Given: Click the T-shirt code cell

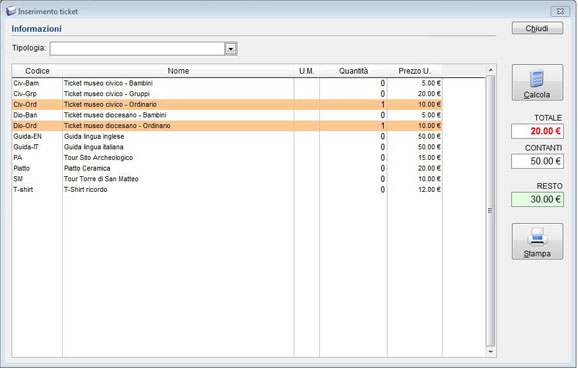Looking at the screenshot, I should pyautogui.click(x=37, y=190).
